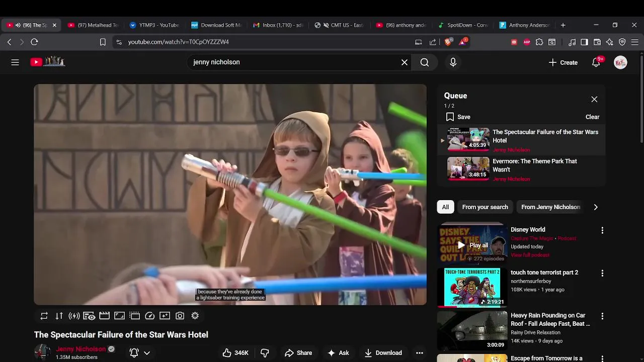The height and width of the screenshot is (362, 644).
Task: Open the account avatar menu
Action: 620,62
